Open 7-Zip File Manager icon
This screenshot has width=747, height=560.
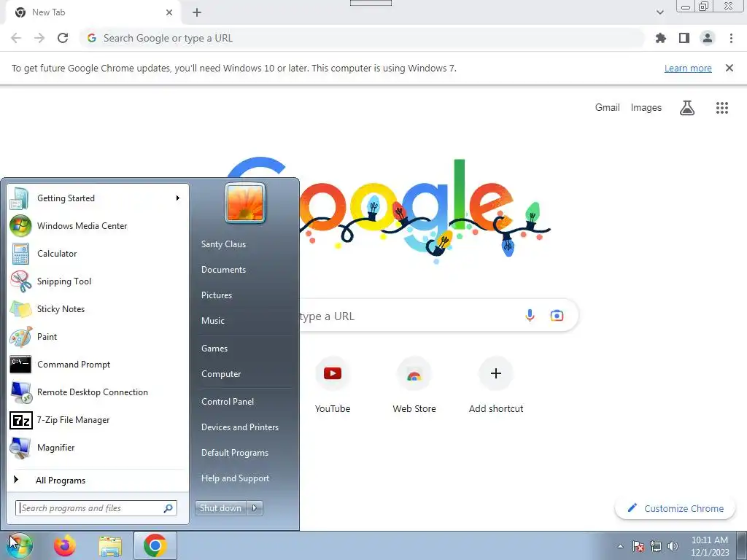tap(21, 420)
